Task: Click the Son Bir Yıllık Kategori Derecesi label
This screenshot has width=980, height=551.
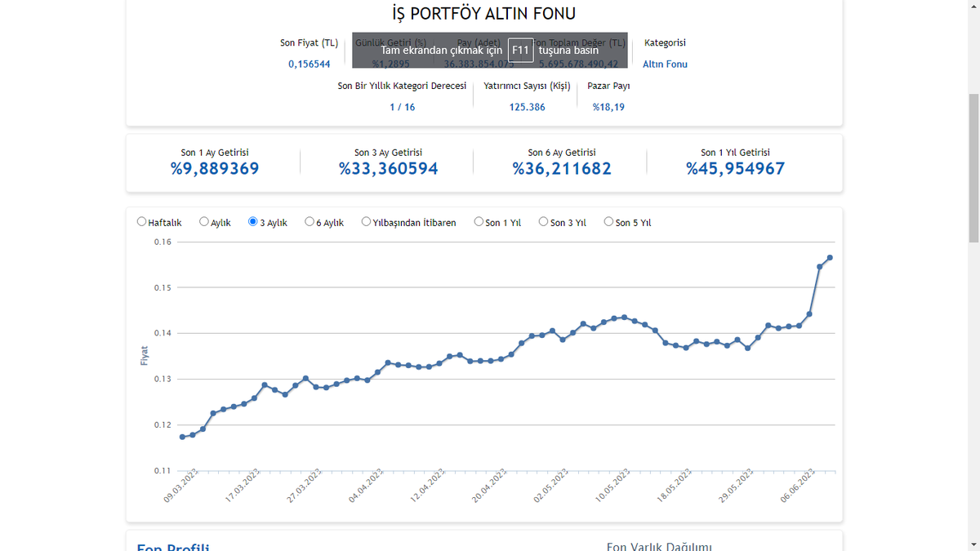Action: (402, 86)
